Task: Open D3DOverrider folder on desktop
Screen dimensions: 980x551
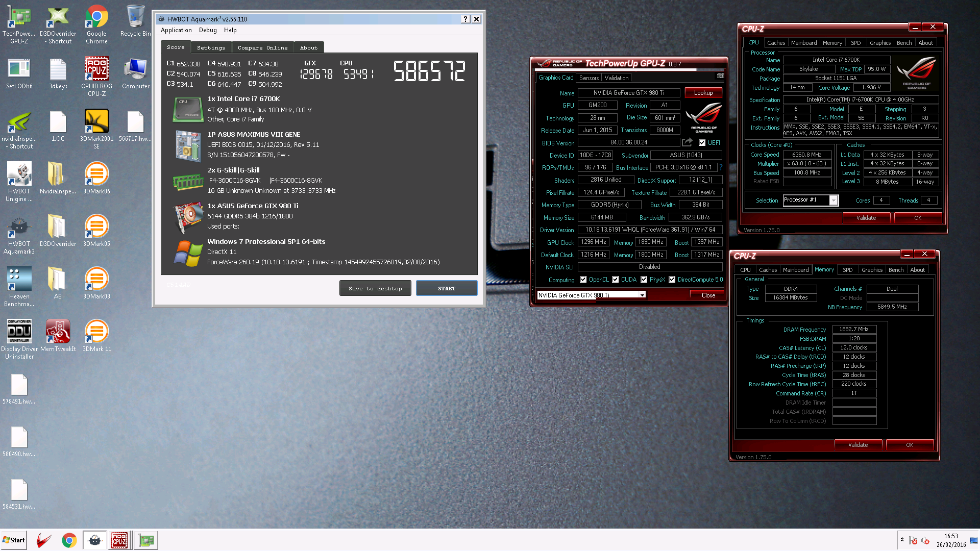Action: (x=58, y=231)
